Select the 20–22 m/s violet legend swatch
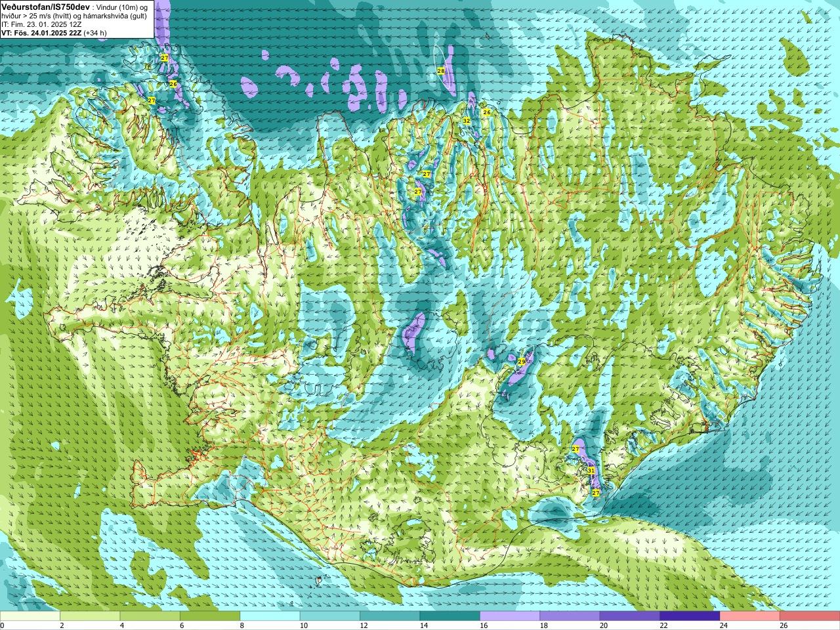Screen dimensions: 840x630 tap(630, 617)
